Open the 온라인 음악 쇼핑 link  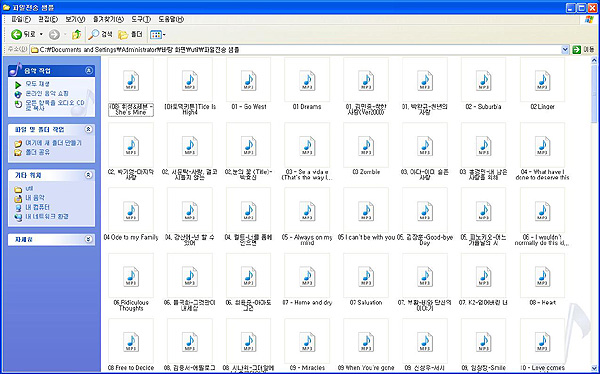point(47,93)
